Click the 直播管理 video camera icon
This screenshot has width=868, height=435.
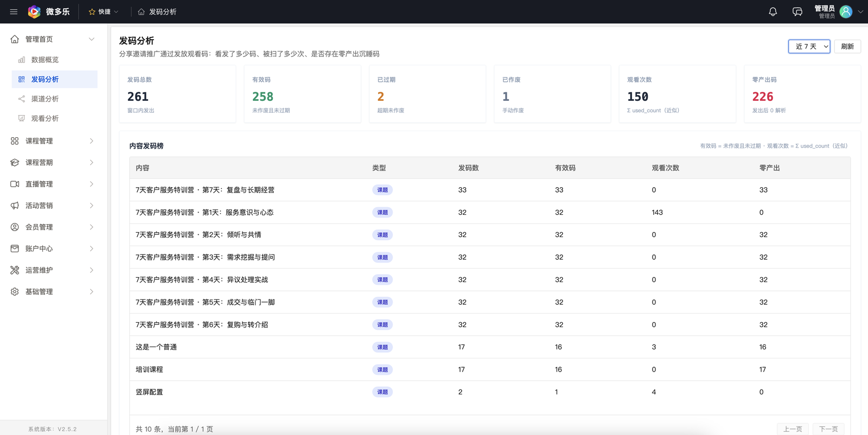(x=15, y=184)
